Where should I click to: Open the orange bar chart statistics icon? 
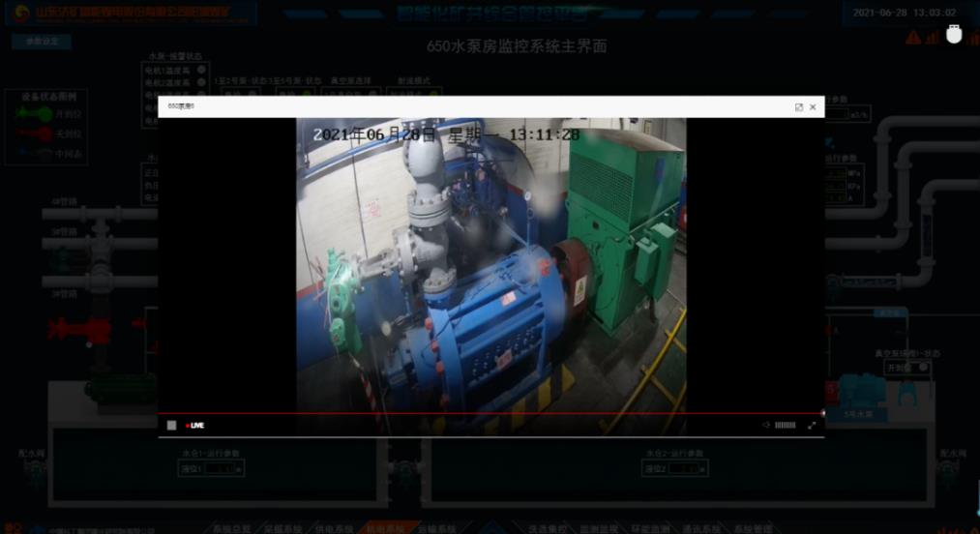pyautogui.click(x=933, y=38)
